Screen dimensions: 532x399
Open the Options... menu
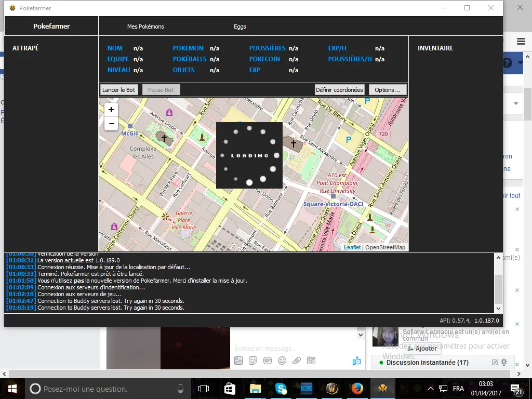point(387,90)
